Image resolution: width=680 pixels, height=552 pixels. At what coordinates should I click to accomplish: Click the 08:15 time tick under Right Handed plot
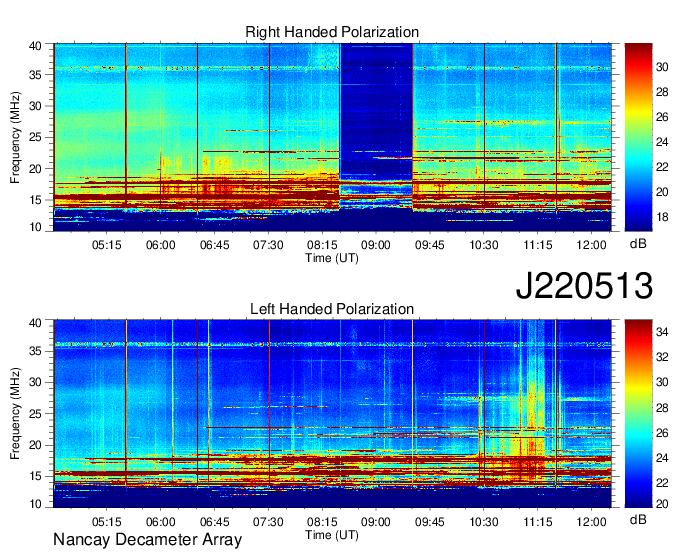[322, 245]
